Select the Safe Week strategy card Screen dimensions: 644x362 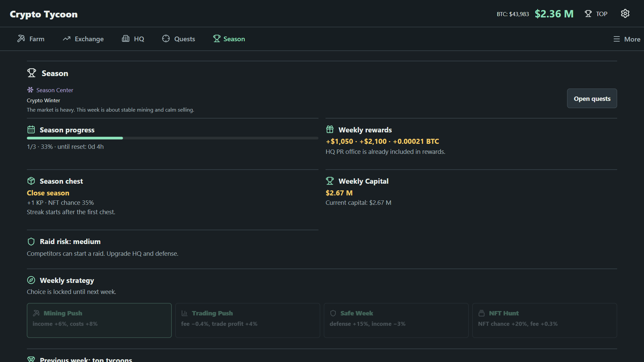point(396,320)
